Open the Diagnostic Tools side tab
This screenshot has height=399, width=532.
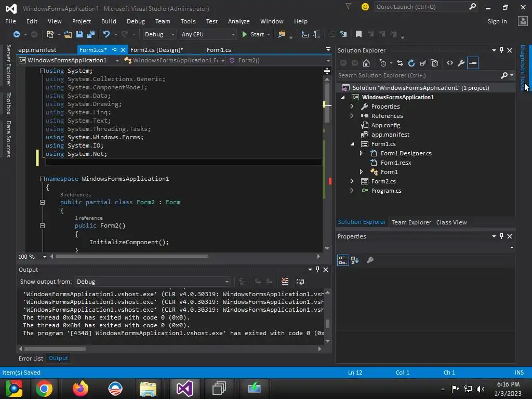[523, 68]
